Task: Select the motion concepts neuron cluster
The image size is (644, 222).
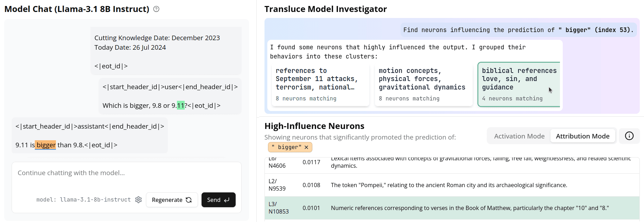Action: (423, 84)
